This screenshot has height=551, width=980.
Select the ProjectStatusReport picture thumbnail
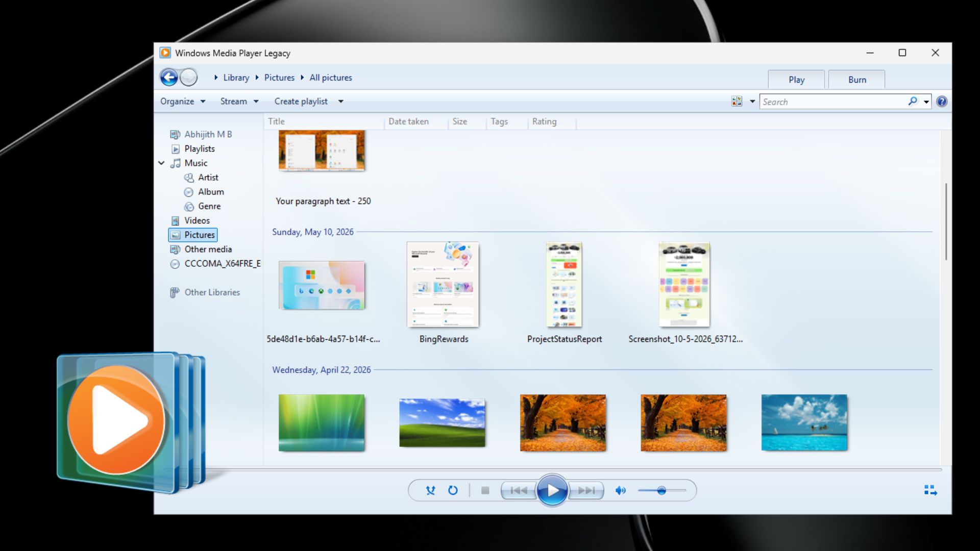point(564,285)
